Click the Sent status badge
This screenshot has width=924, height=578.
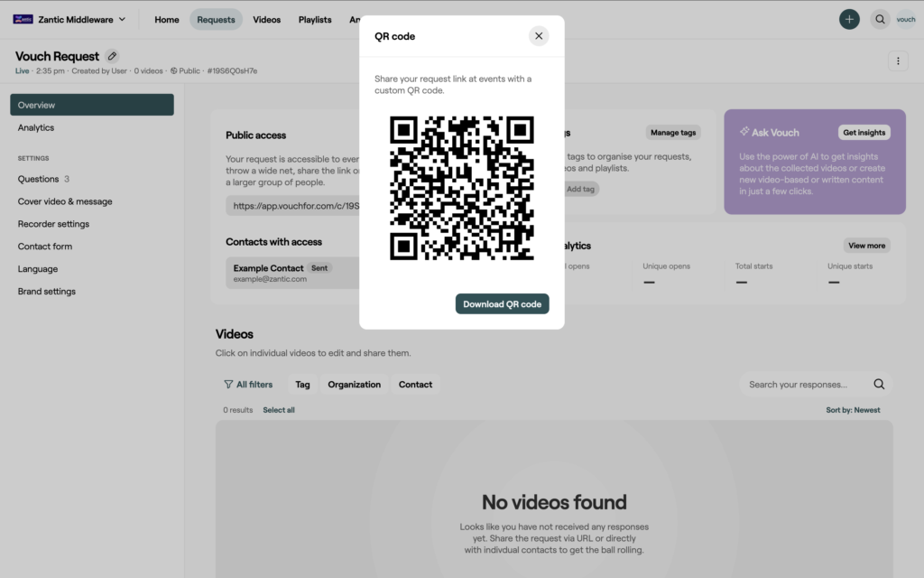(319, 267)
